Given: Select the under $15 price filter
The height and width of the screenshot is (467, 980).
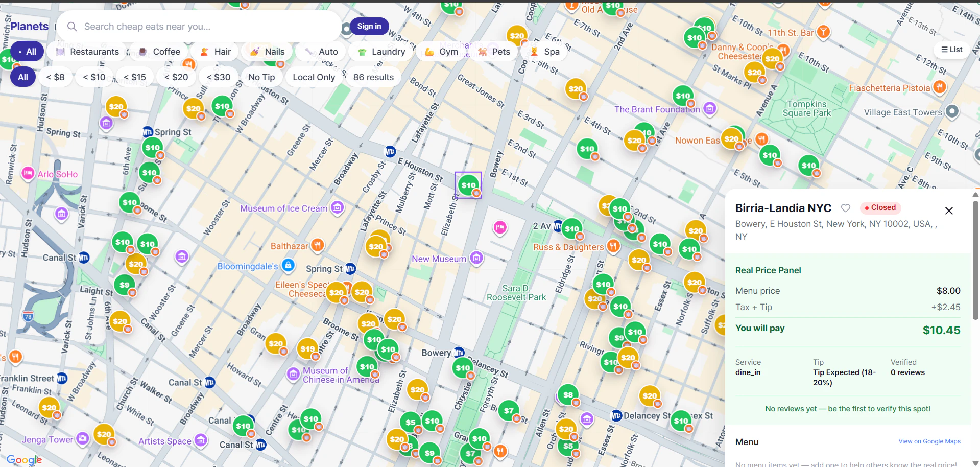Looking at the screenshot, I should pos(134,77).
